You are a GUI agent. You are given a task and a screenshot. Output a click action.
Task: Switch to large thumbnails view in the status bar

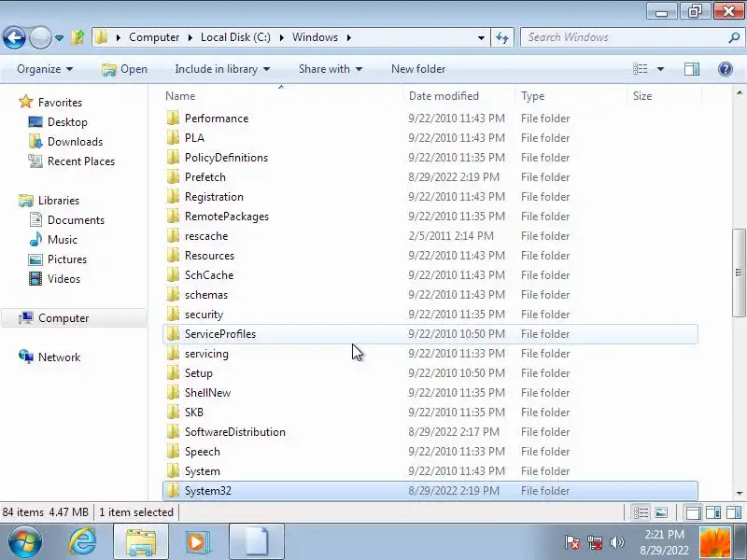pos(661,512)
